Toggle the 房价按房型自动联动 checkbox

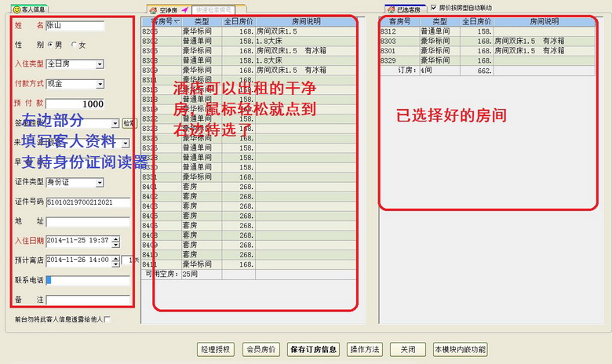(434, 8)
